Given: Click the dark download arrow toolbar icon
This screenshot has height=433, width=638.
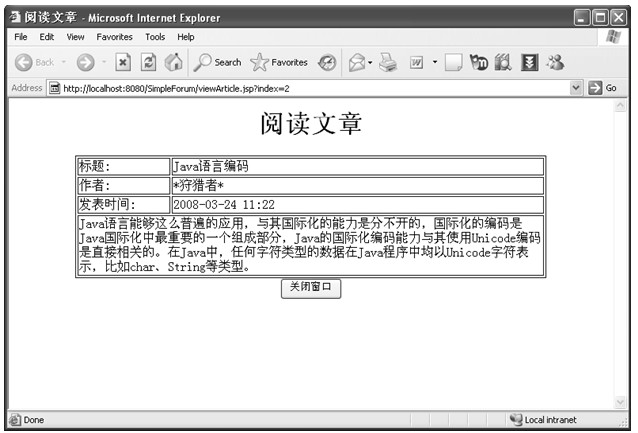Looking at the screenshot, I should click(x=529, y=63).
